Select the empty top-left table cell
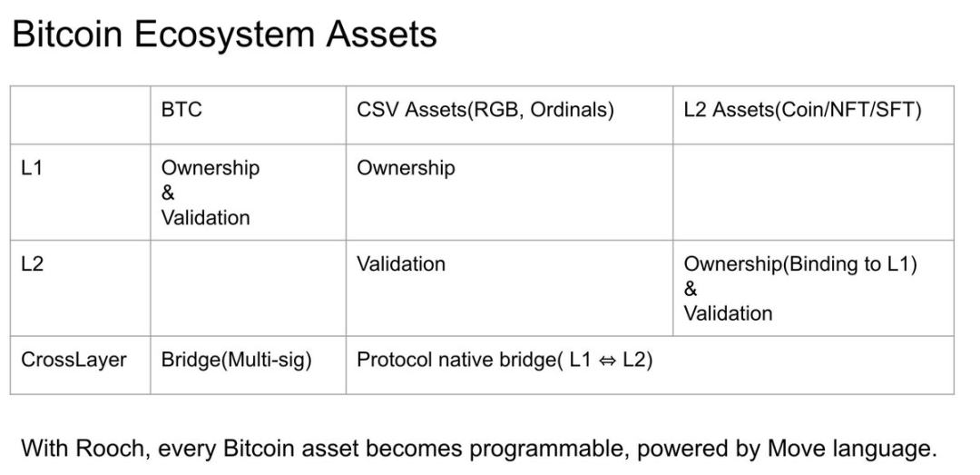 80,114
